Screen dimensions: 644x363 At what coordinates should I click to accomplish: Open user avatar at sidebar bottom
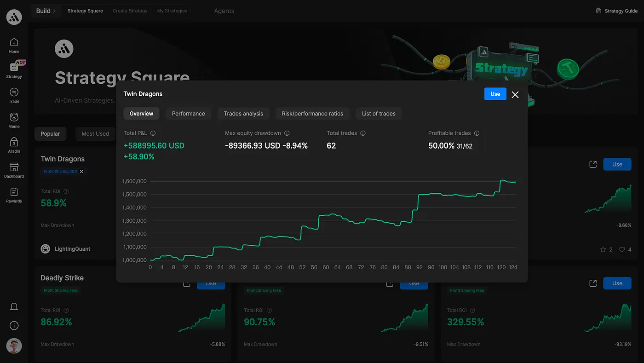click(14, 346)
